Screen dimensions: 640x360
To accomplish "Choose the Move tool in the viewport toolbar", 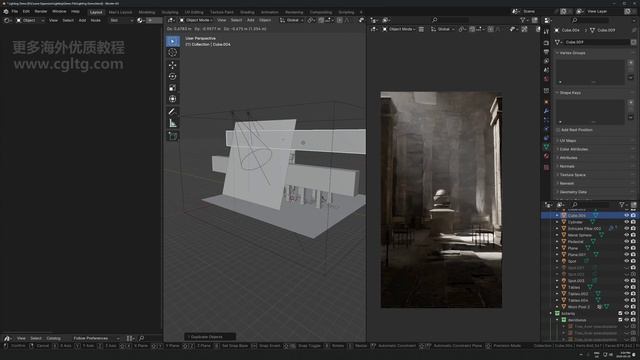I will [173, 65].
